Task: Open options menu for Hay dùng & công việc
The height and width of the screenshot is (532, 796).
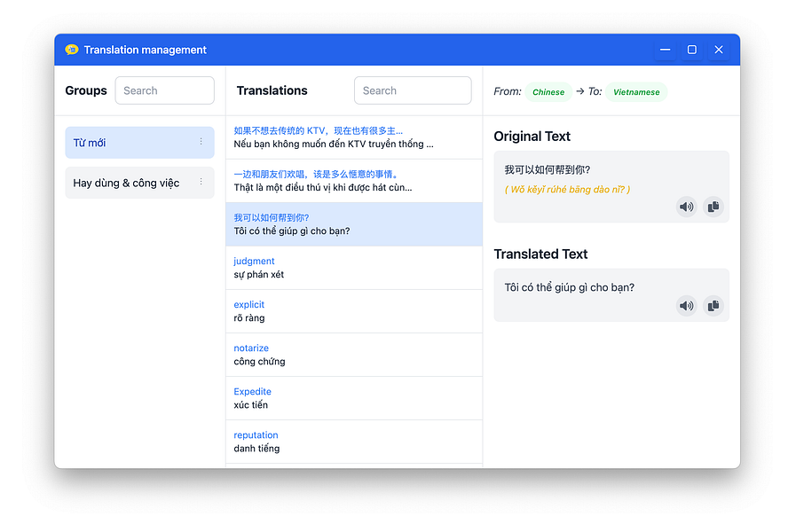Action: (201, 182)
